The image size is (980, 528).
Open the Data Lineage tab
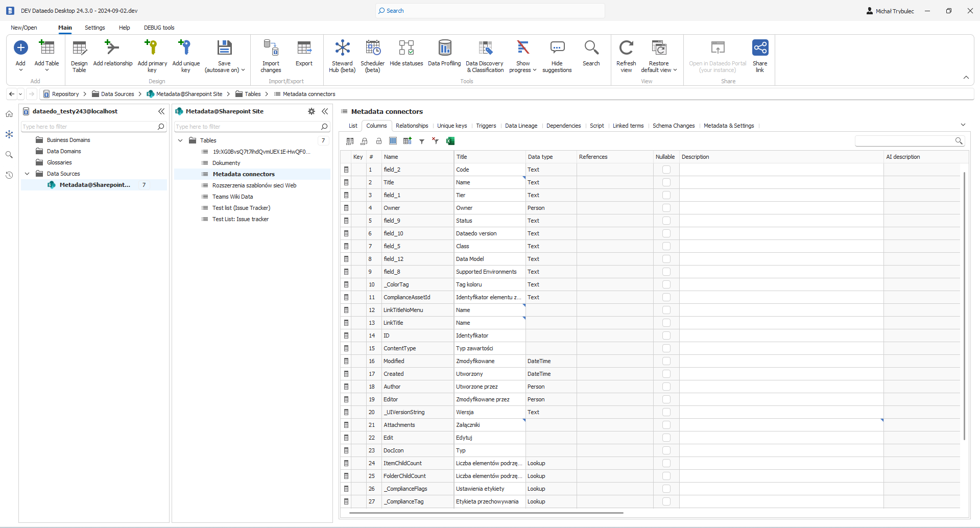tap(521, 126)
